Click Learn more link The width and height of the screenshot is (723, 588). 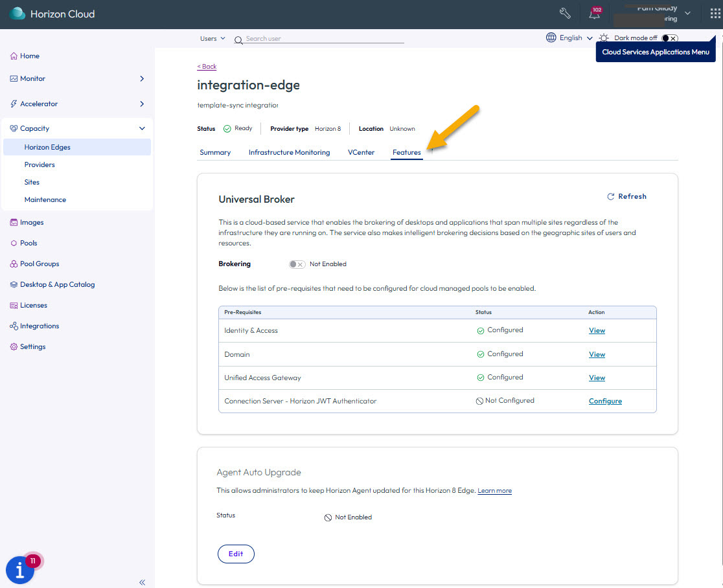tap(494, 491)
